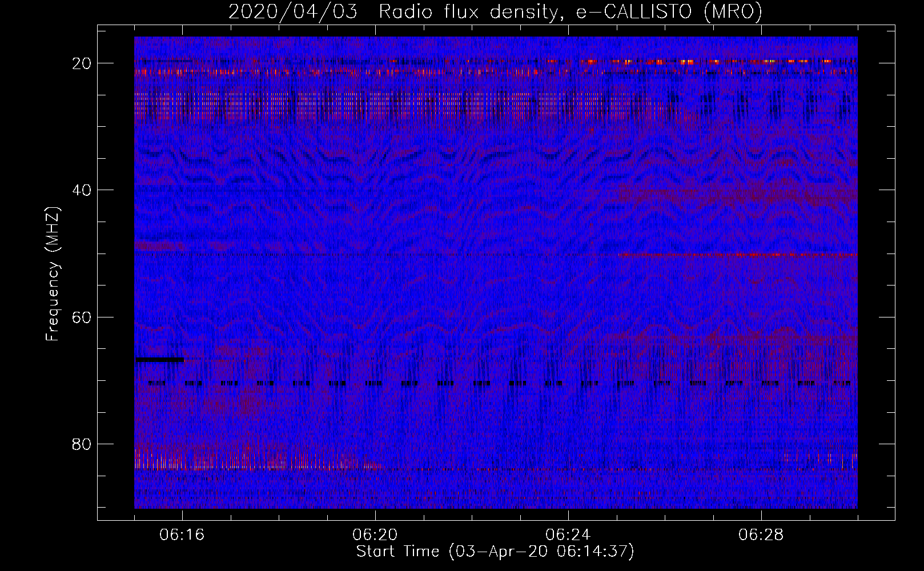Viewport: 924px width, 571px height.
Task: Click the 40 frequency tick label
Action: 82,190
